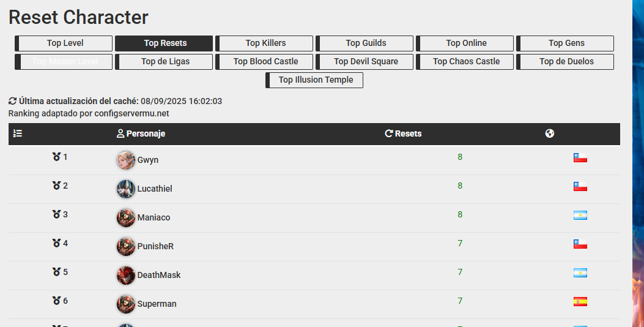Viewport: 644px width, 327px height.
Task: Click the Spain flag in Superman's row
Action: (580, 301)
